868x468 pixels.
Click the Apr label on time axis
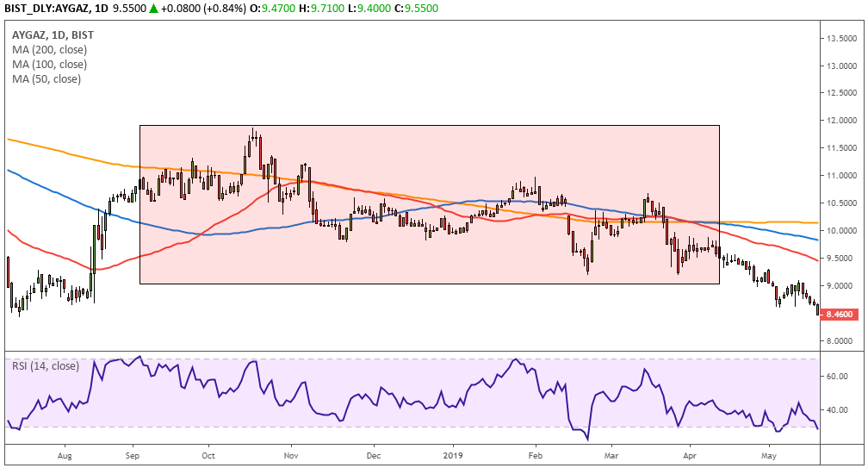pyautogui.click(x=690, y=456)
